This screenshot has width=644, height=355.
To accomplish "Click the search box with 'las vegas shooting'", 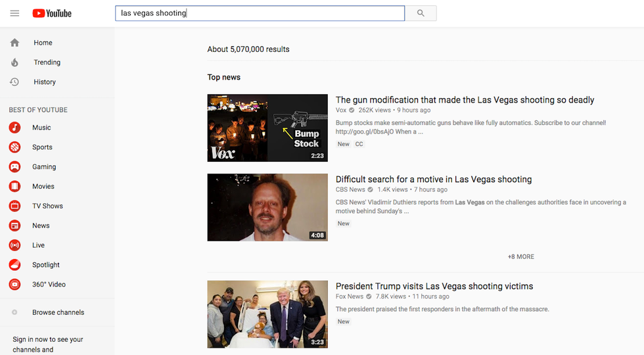I will click(260, 13).
